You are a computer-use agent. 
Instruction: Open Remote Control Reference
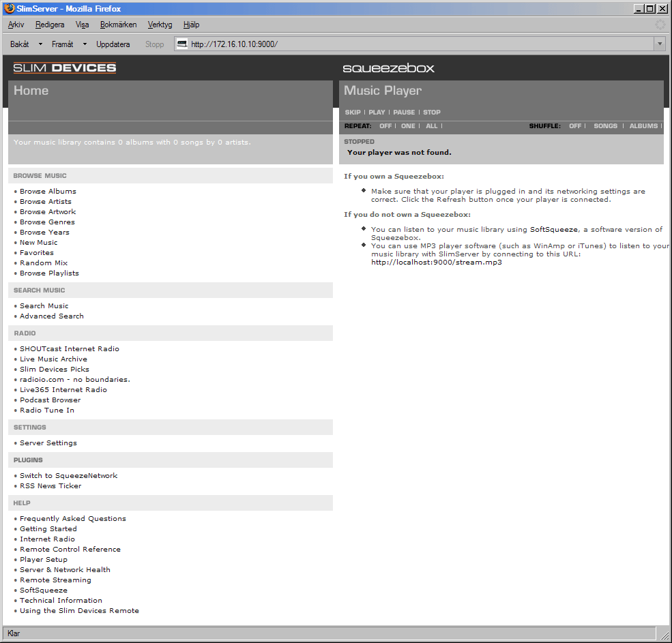point(70,549)
